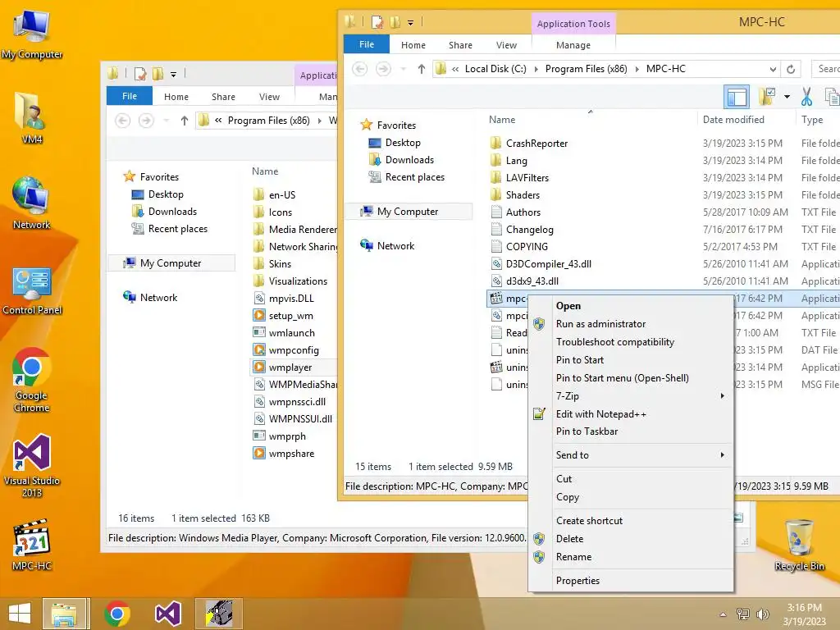This screenshot has height=630, width=840.
Task: Choose Run as administrator
Action: click(x=631, y=324)
